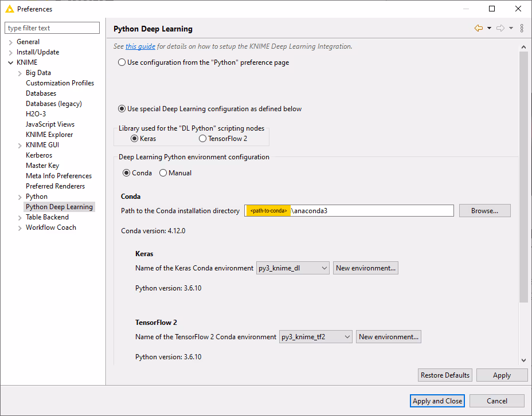Open the three-dot view menu icon
Image resolution: width=532 pixels, height=416 pixels.
pos(522,28)
